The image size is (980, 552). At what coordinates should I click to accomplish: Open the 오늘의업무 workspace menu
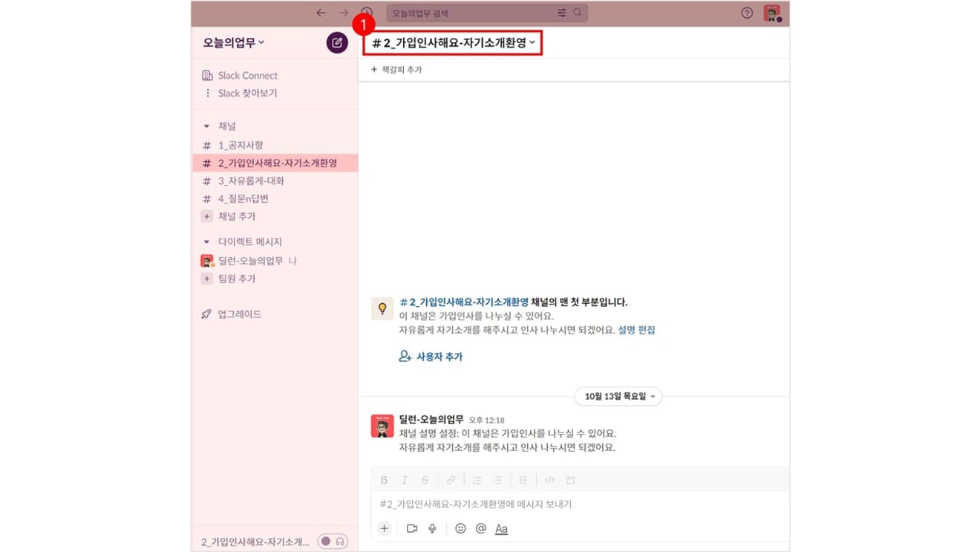point(234,43)
